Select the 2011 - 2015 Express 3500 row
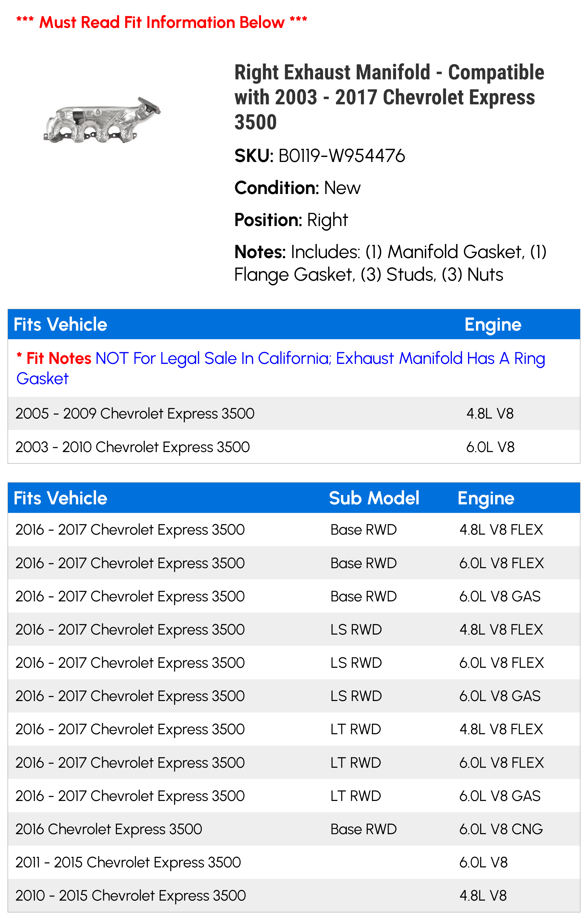This screenshot has height=920, width=588. [x=294, y=862]
